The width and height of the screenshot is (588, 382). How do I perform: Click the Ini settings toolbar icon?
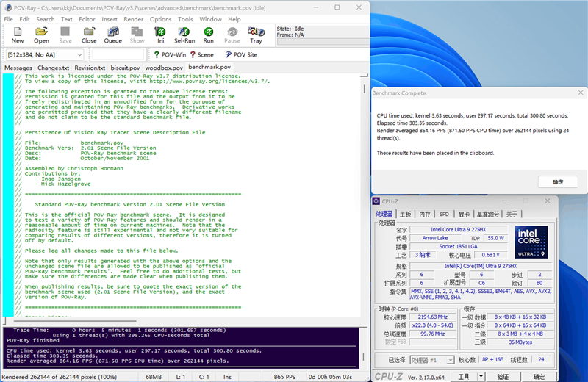[x=160, y=35]
